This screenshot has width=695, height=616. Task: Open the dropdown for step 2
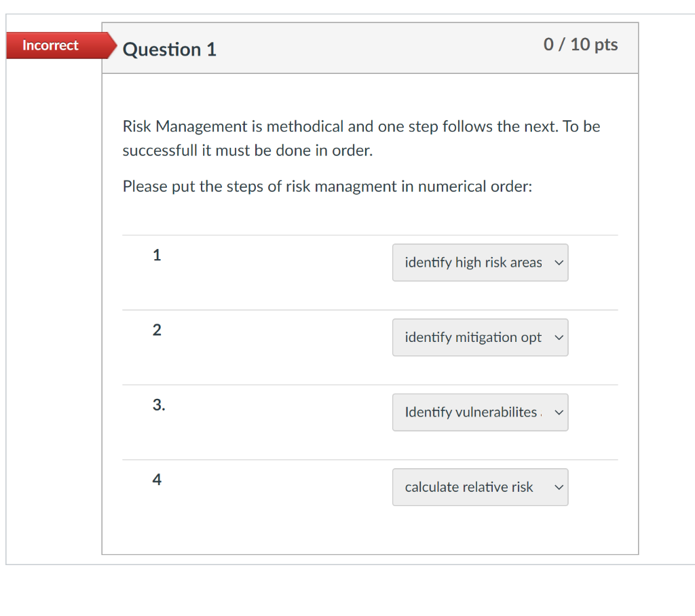click(x=480, y=337)
